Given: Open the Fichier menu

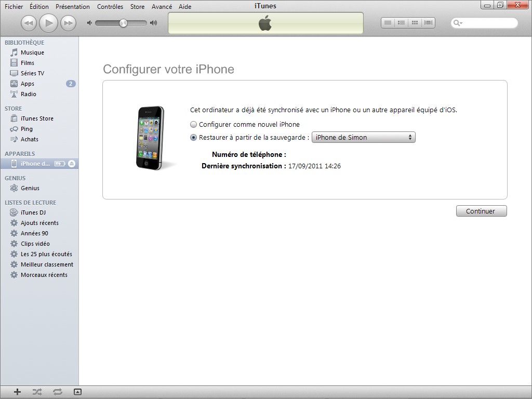Looking at the screenshot, I should (14, 7).
